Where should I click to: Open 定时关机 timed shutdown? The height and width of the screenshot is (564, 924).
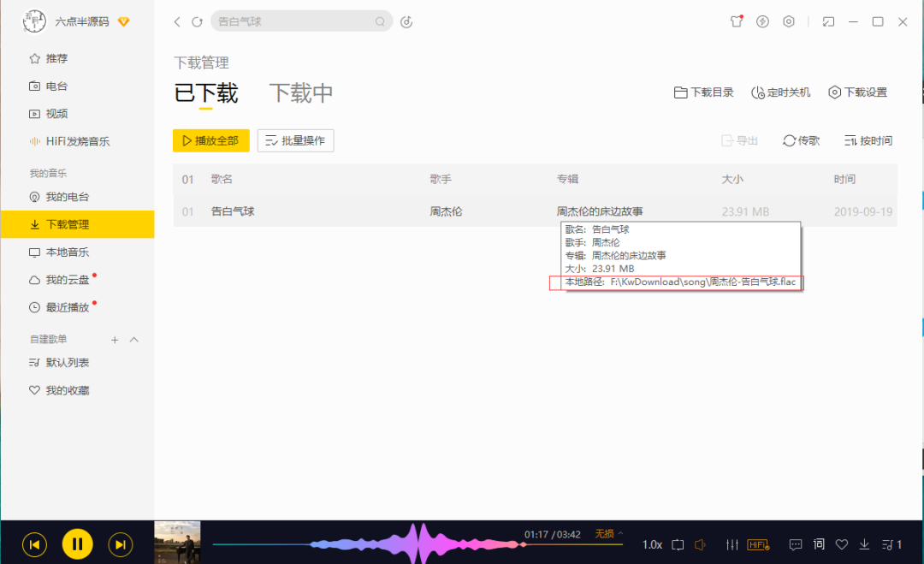781,92
